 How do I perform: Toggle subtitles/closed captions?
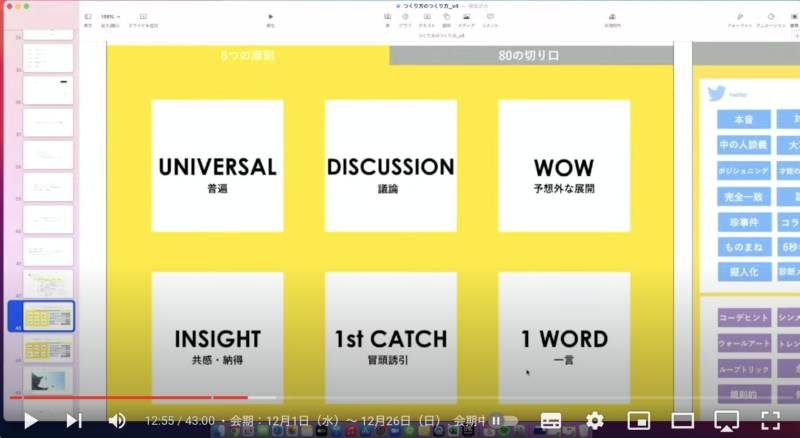(551, 420)
